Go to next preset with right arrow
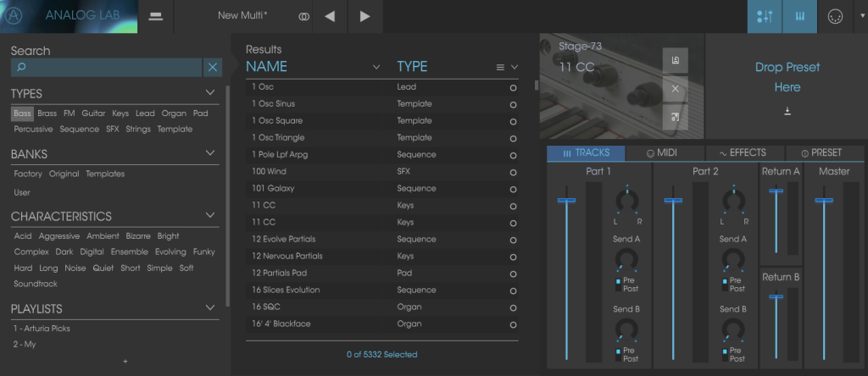This screenshot has width=868, height=376. point(364,17)
